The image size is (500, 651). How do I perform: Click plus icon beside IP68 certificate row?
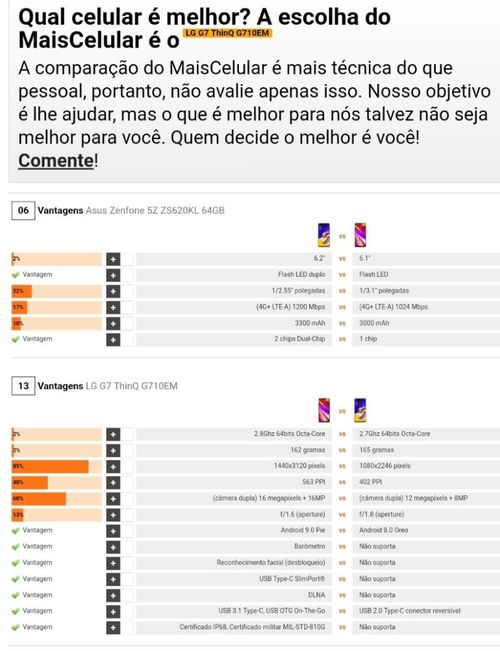[113, 628]
